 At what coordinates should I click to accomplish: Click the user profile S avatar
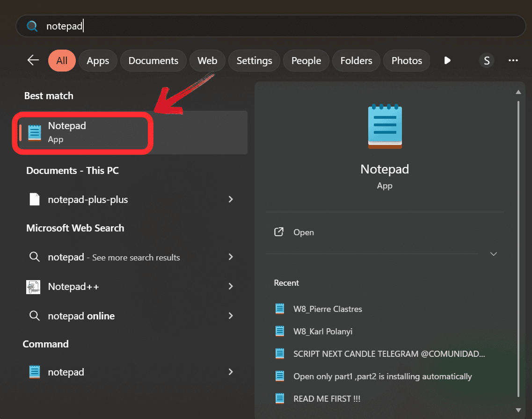coord(487,60)
